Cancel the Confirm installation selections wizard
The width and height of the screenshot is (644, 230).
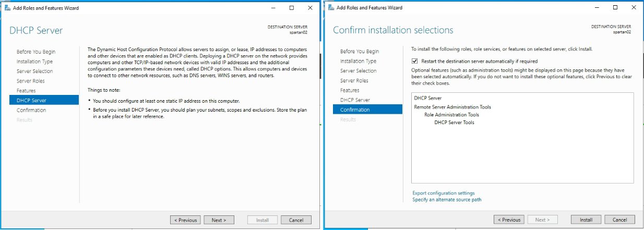tap(619, 220)
